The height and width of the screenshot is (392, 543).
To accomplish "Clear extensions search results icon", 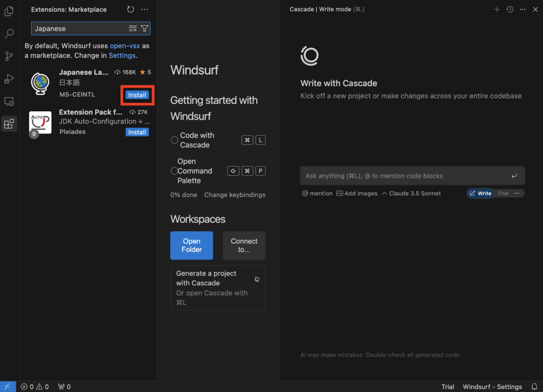I will point(133,29).
